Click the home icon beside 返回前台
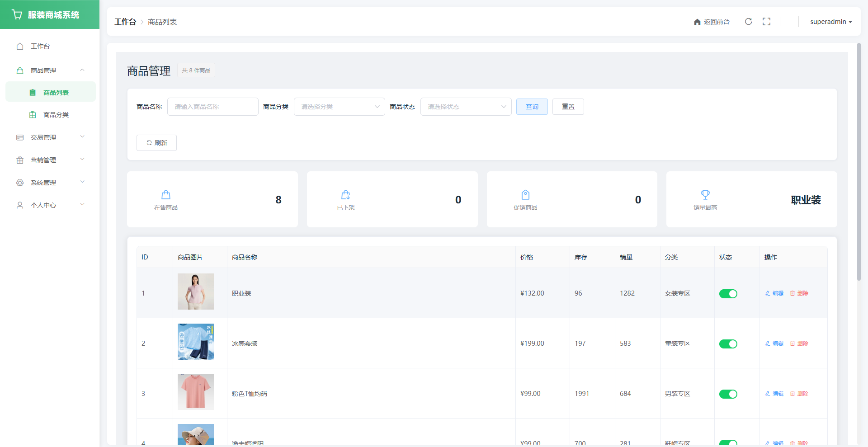 pos(697,22)
